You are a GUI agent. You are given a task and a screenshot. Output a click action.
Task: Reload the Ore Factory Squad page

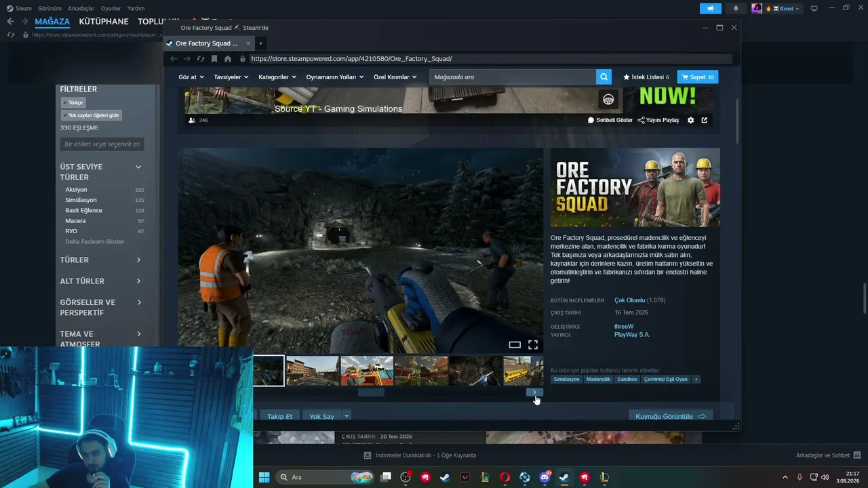201,59
